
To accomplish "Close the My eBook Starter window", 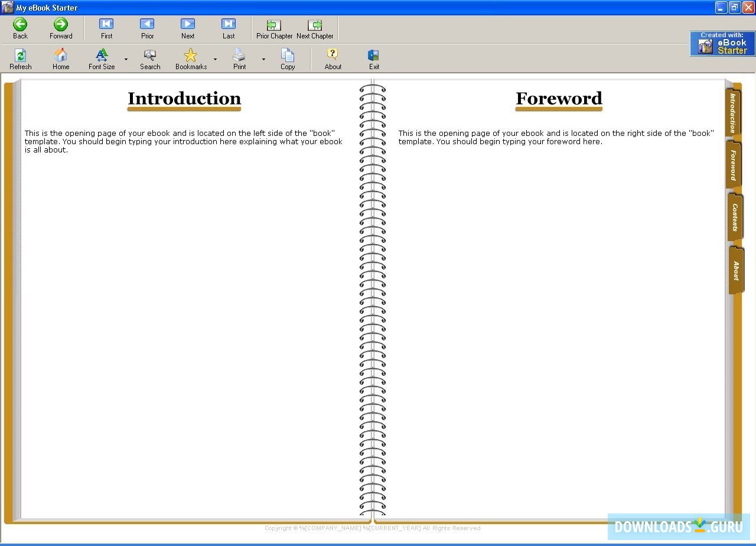I will pos(748,7).
